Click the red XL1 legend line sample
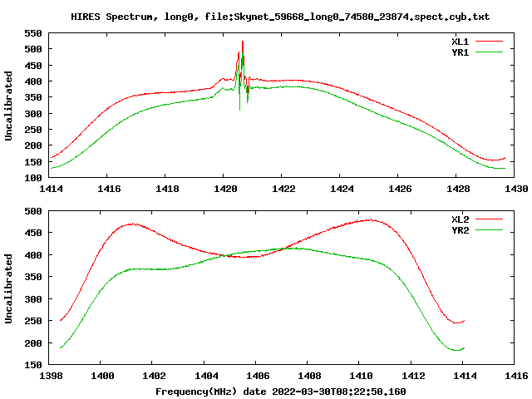Viewport: 532px width, 399px height. point(489,42)
